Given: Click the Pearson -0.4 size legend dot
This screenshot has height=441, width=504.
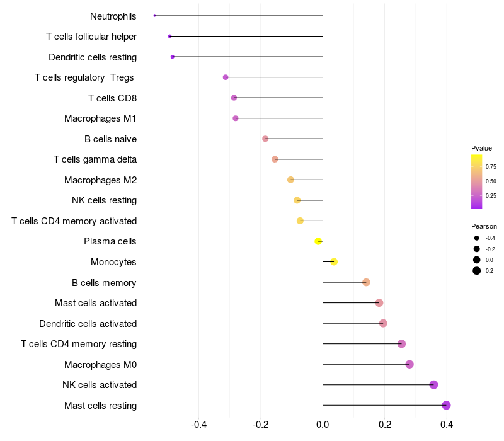Looking at the screenshot, I should click(476, 238).
